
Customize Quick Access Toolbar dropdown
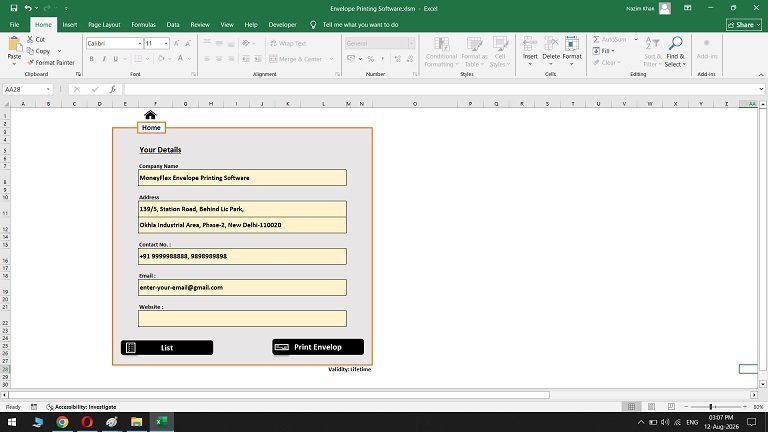coord(66,8)
